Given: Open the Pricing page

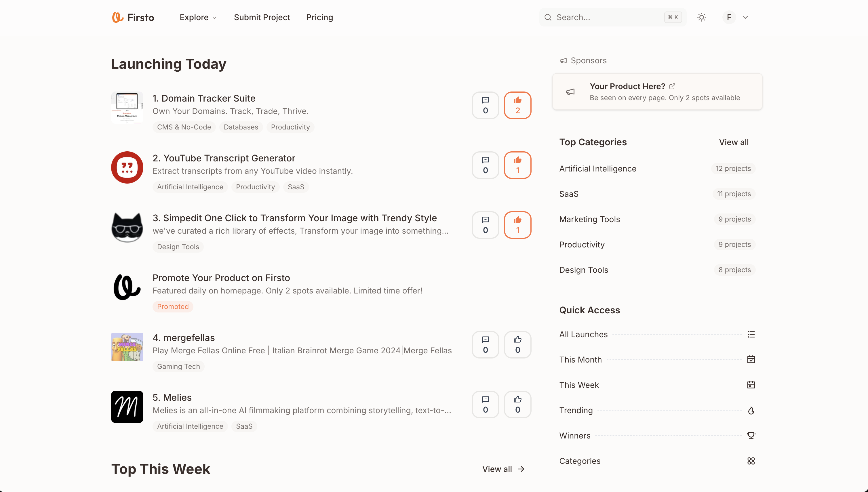Looking at the screenshot, I should tap(319, 17).
